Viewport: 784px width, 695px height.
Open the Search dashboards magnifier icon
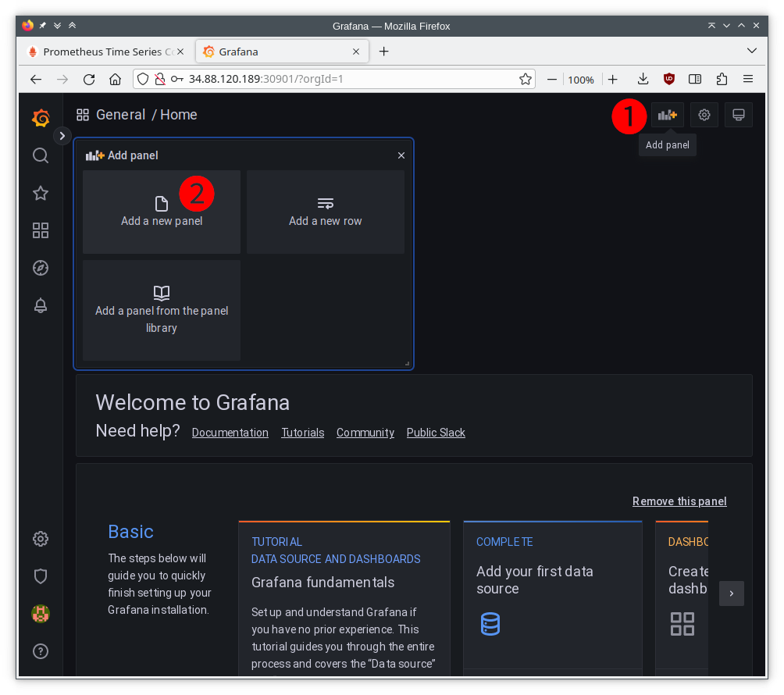tap(41, 155)
